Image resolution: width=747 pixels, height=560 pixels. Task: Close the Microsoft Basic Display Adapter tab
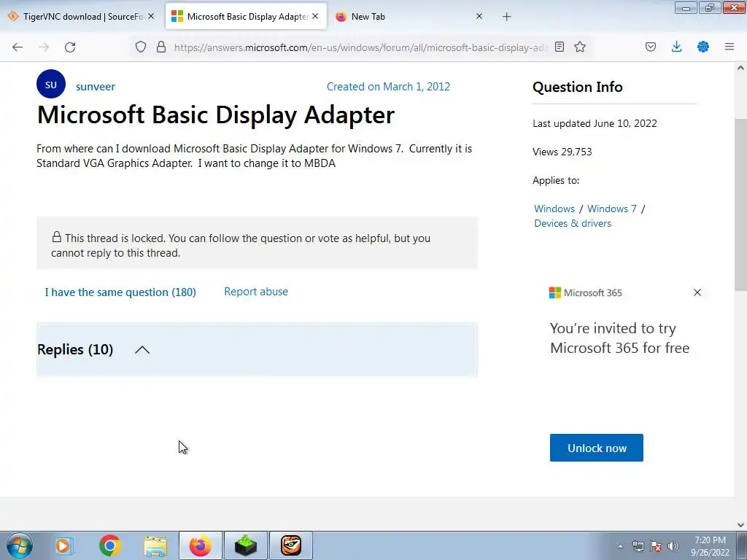[315, 16]
